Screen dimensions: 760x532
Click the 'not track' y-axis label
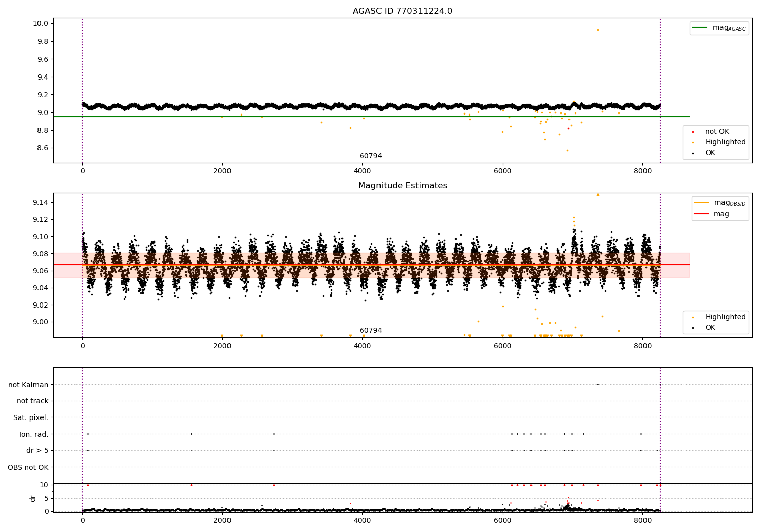click(x=32, y=401)
